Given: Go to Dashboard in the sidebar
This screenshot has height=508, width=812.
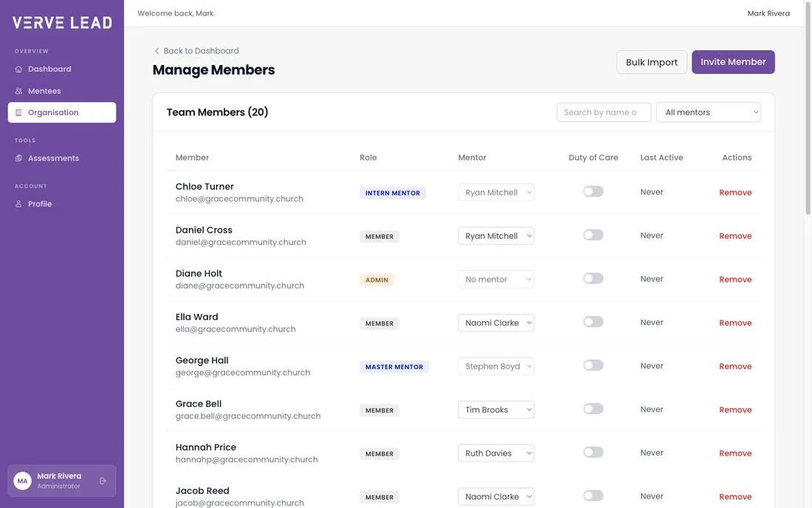Looking at the screenshot, I should [x=61, y=69].
